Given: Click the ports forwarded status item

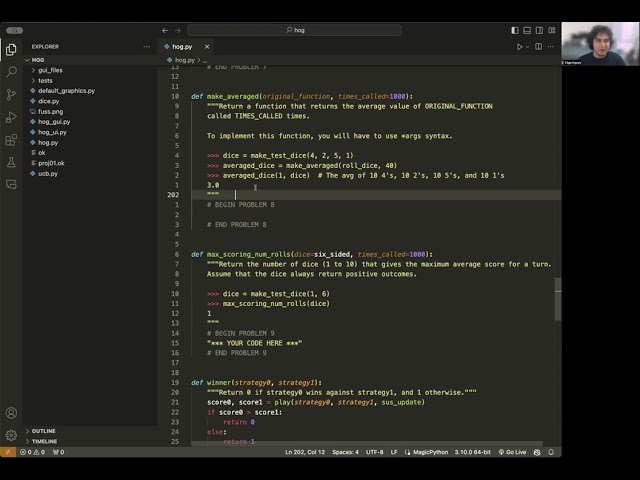Looking at the screenshot, I should tap(58, 452).
